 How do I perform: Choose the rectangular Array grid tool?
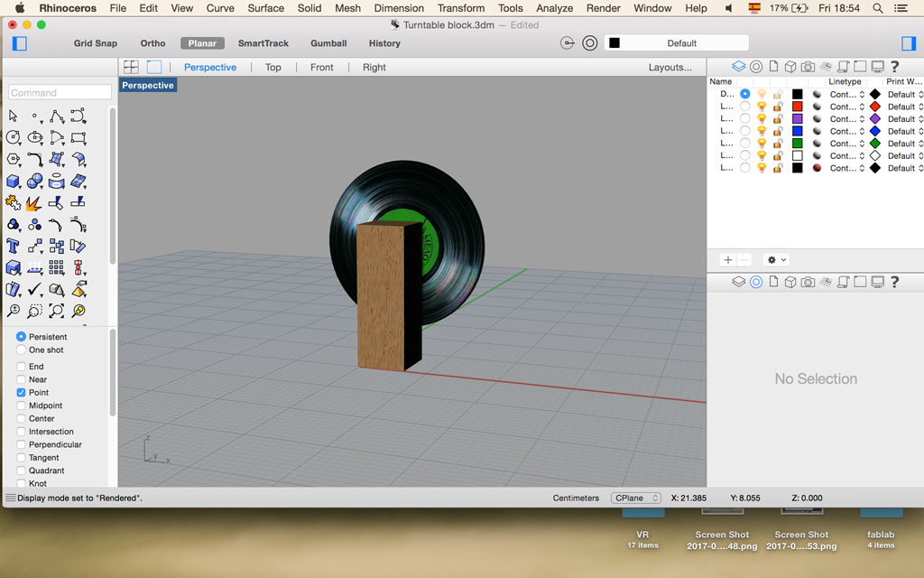point(57,267)
